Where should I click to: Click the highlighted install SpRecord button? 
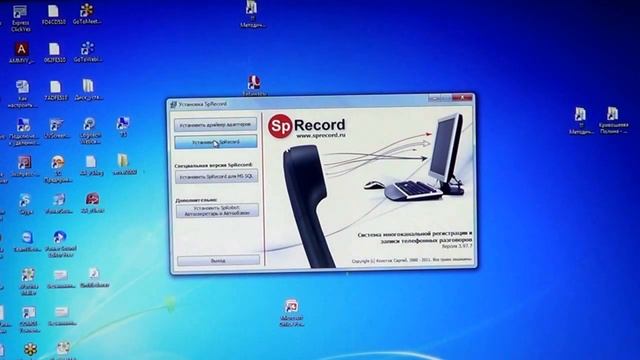coord(216,142)
